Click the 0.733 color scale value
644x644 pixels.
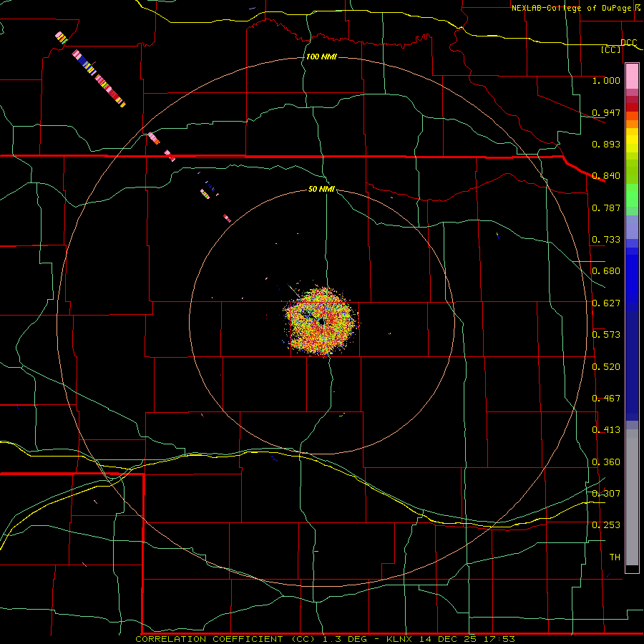coord(606,240)
